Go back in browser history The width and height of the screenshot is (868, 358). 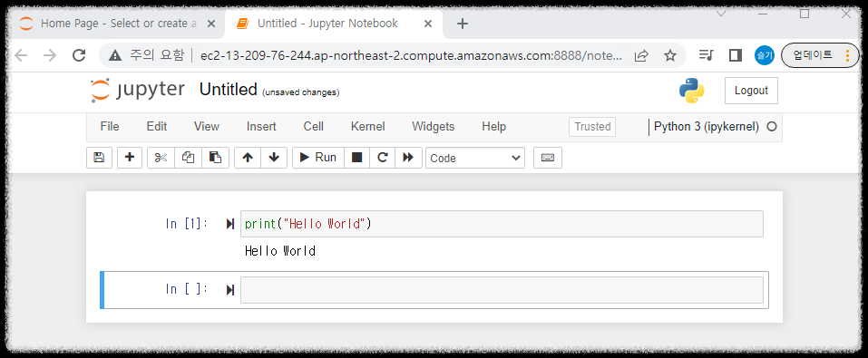point(21,55)
